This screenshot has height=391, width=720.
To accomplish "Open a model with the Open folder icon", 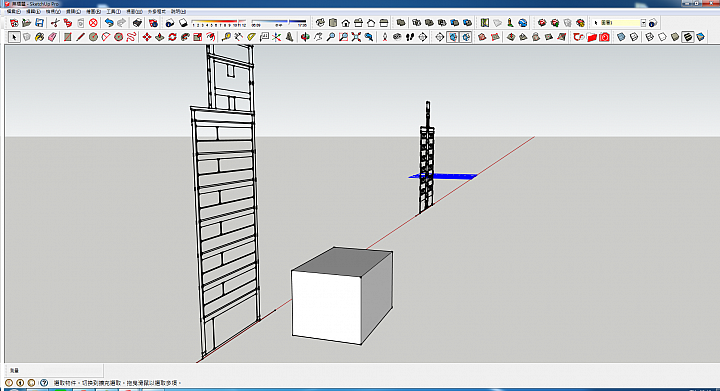I will pyautogui.click(x=27, y=22).
